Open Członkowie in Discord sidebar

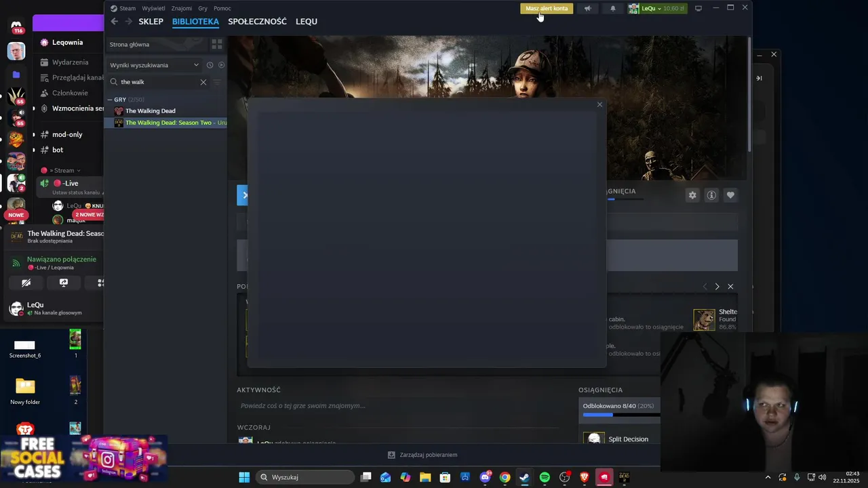[70, 94]
